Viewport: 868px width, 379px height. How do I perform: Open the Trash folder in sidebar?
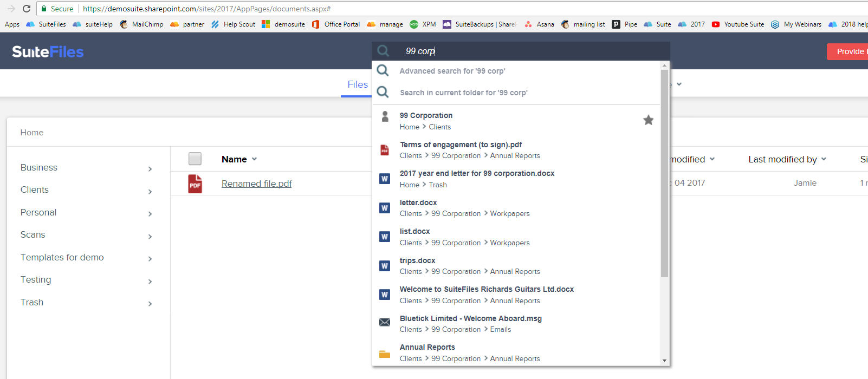32,303
